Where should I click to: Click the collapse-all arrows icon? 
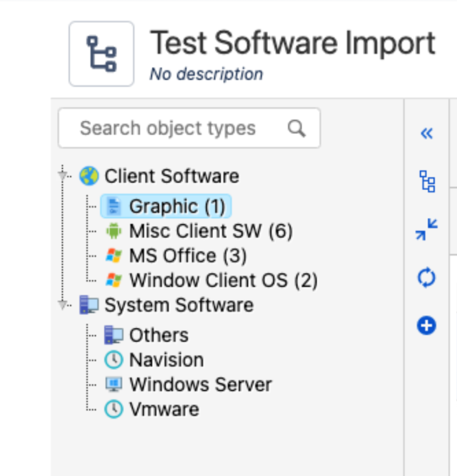(x=427, y=229)
